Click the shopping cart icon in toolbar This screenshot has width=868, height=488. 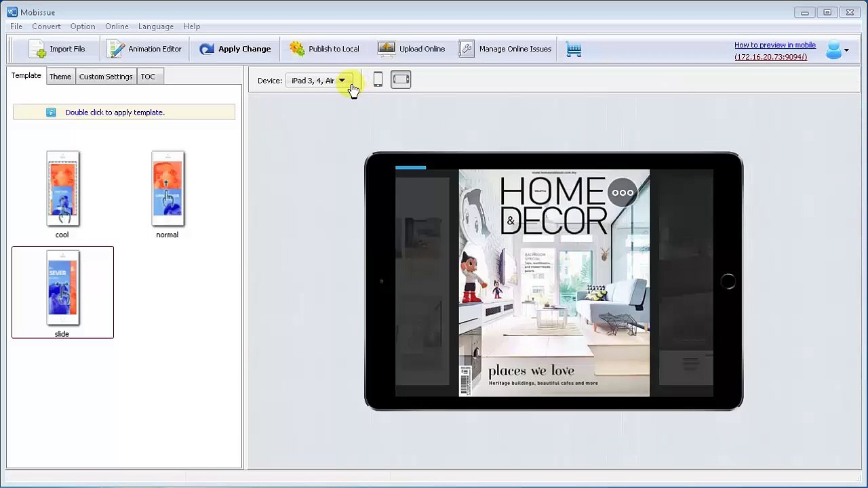574,49
